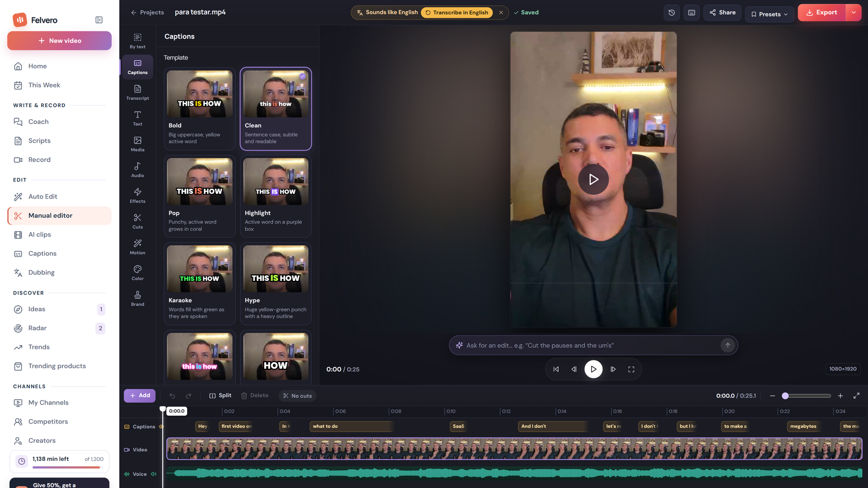Open the By text tool
Viewport: 868px width, 488px height.
coord(138,41)
